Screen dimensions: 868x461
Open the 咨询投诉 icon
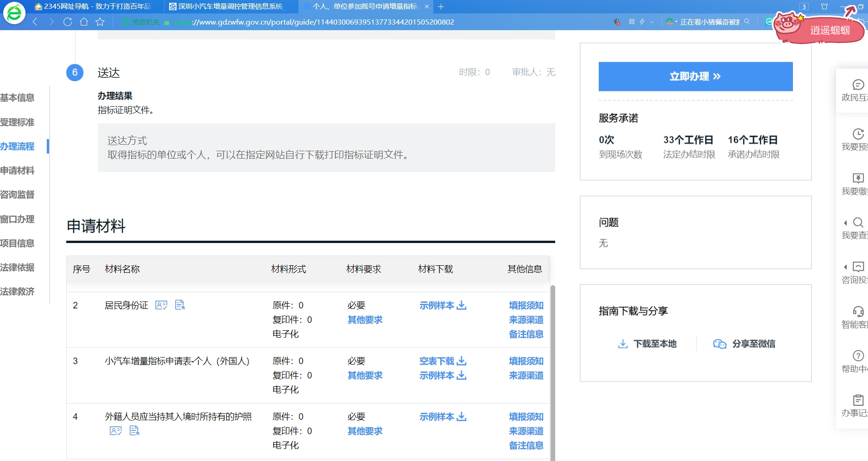click(858, 267)
